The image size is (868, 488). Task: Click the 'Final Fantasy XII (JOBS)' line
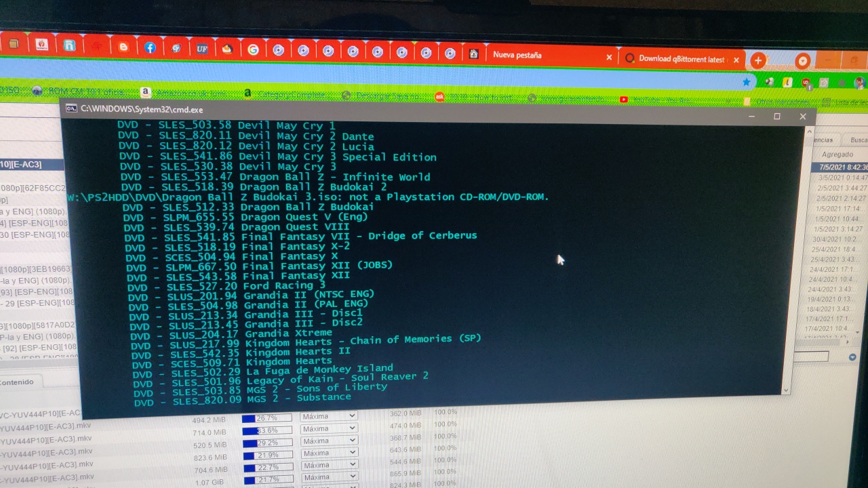(x=259, y=266)
